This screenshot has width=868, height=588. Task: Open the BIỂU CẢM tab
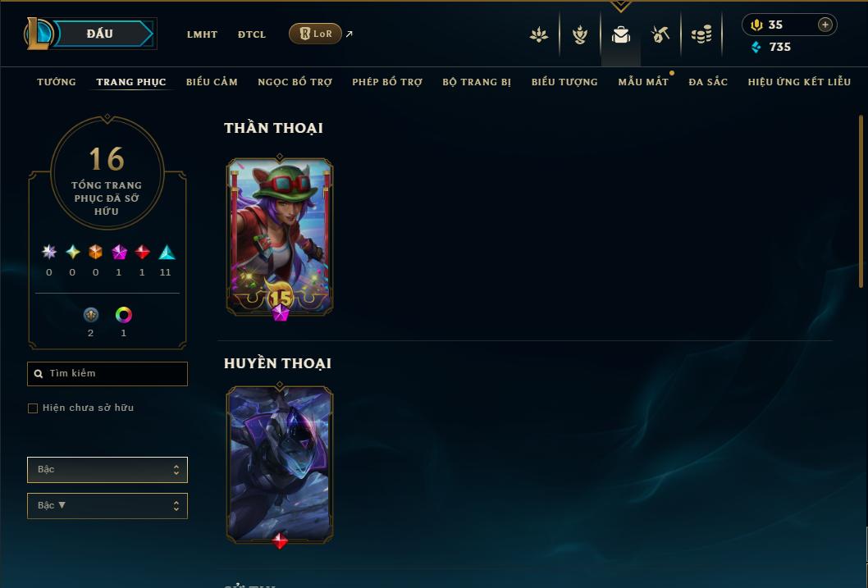point(212,82)
